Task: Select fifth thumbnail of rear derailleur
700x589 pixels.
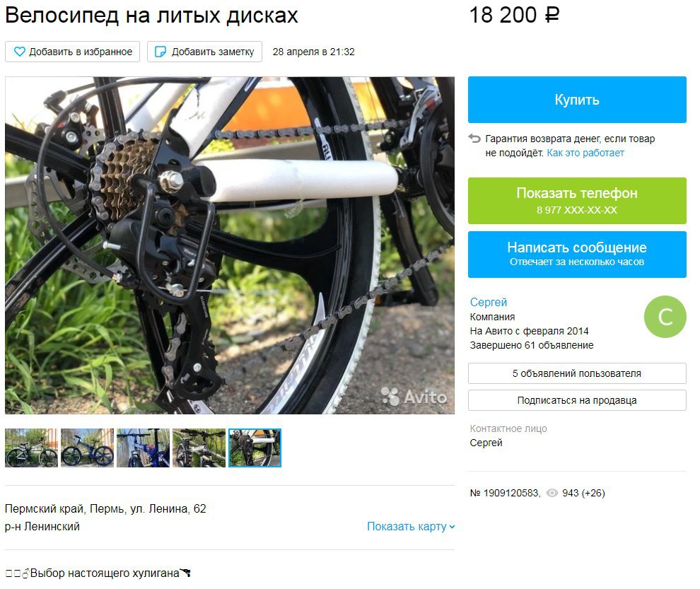Action: [255, 448]
